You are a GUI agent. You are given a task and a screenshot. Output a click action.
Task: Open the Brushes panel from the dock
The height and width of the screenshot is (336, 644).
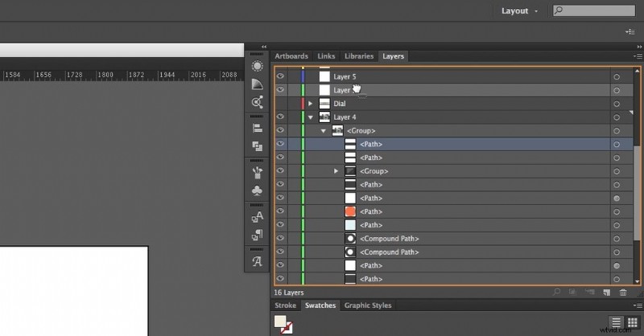point(257,172)
